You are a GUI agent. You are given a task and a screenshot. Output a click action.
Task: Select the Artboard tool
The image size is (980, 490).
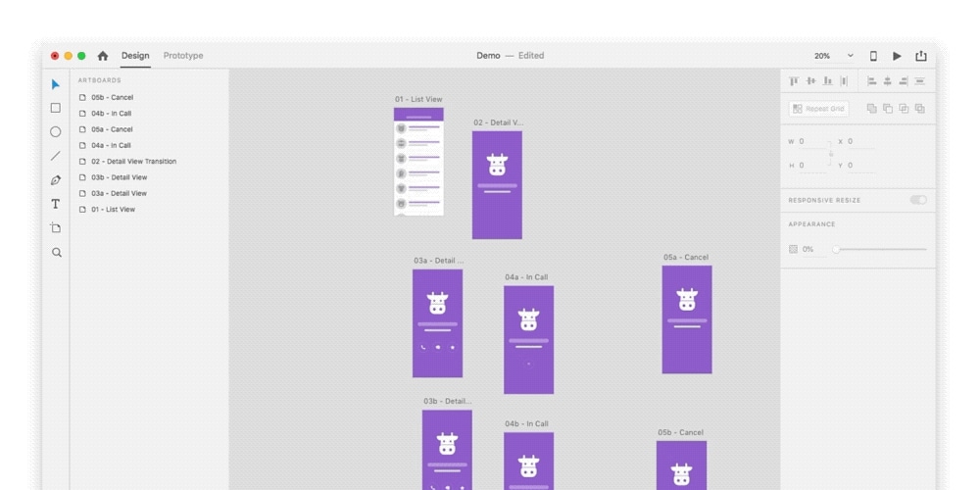click(56, 227)
